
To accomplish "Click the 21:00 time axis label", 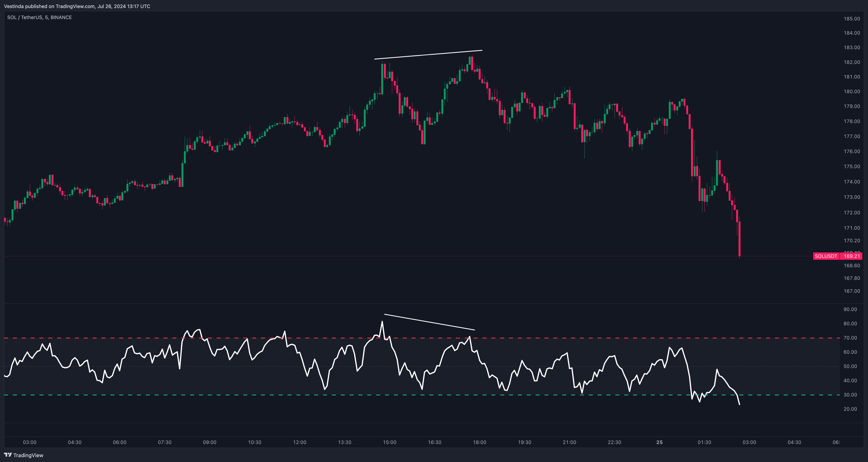I will point(569,442).
